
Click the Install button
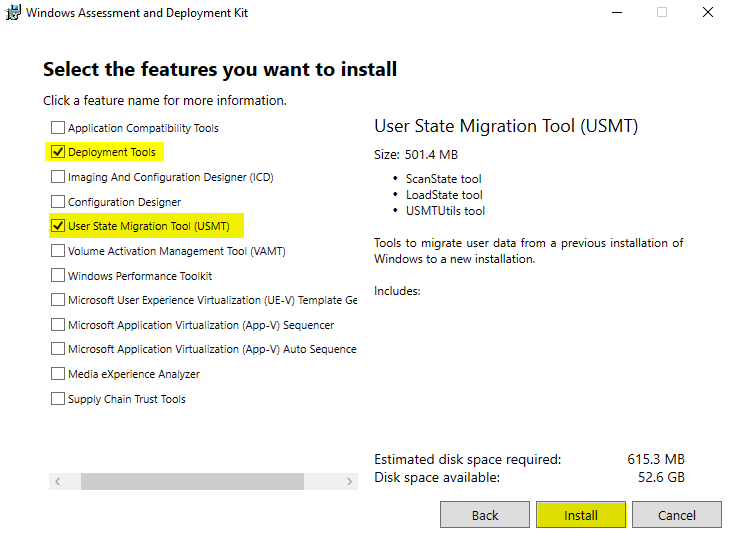pyautogui.click(x=580, y=515)
